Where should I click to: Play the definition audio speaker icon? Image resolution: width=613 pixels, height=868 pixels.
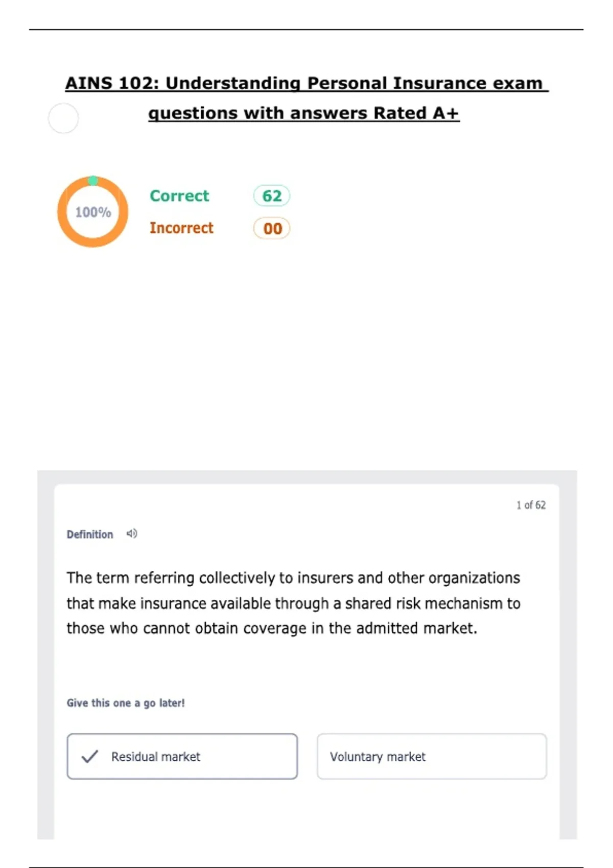[x=132, y=534]
